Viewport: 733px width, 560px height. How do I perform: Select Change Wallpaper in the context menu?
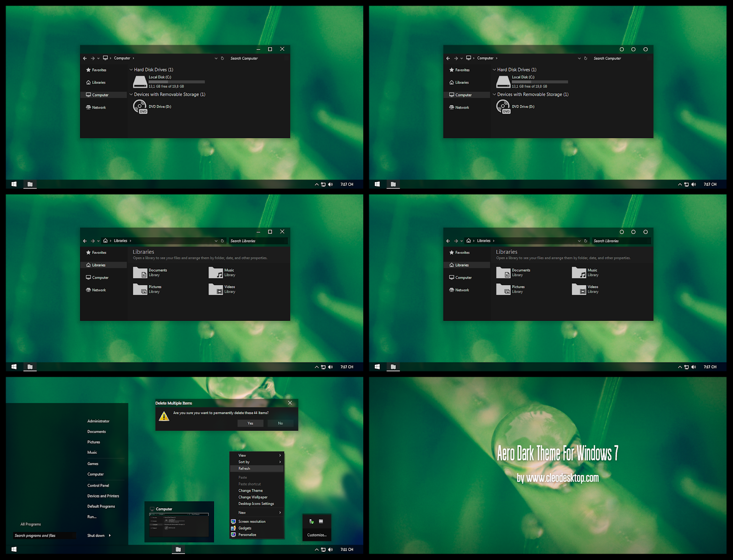pos(257,497)
